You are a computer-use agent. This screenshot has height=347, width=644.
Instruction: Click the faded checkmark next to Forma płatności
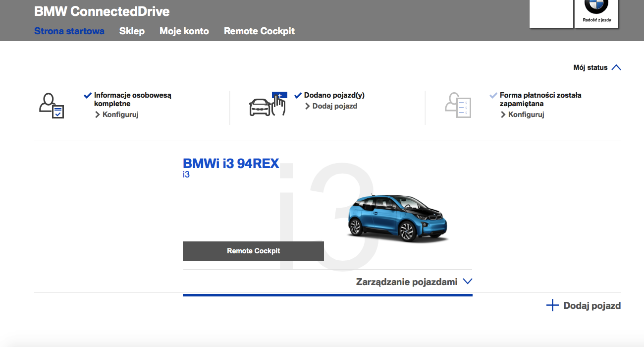[x=493, y=95]
